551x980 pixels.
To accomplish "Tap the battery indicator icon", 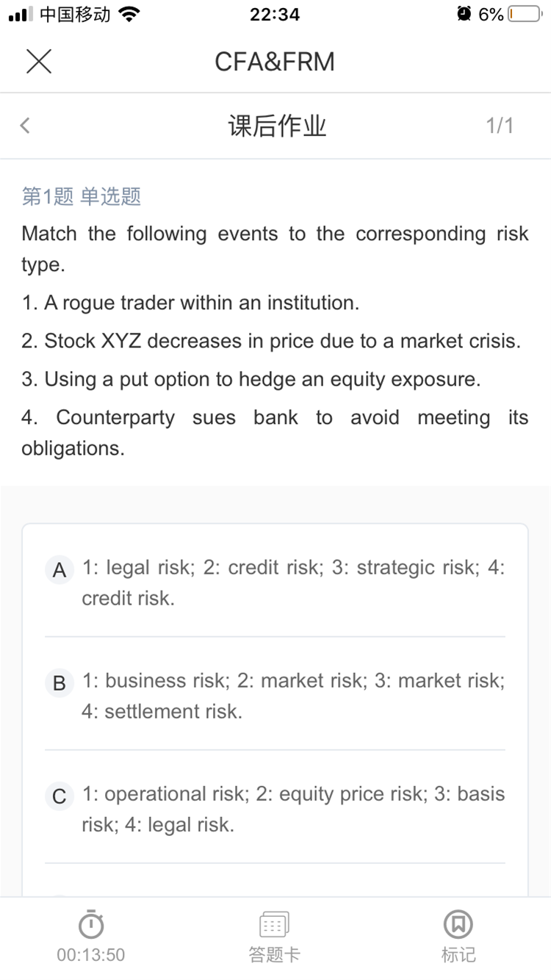I will pos(524,14).
